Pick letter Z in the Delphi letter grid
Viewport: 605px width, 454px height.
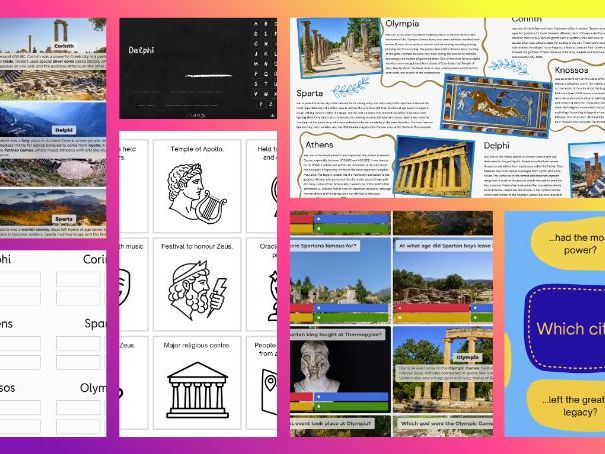pyautogui.click(x=271, y=104)
